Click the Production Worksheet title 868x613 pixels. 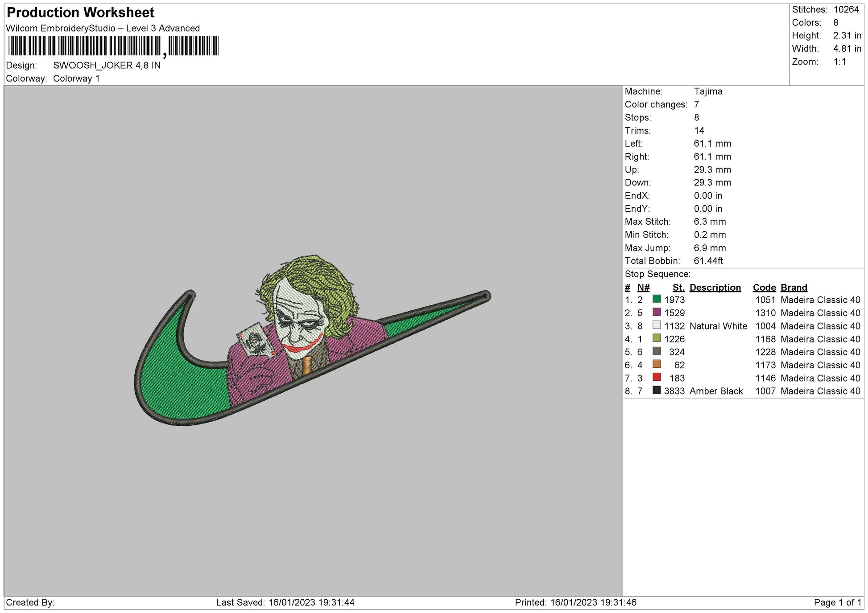81,12
